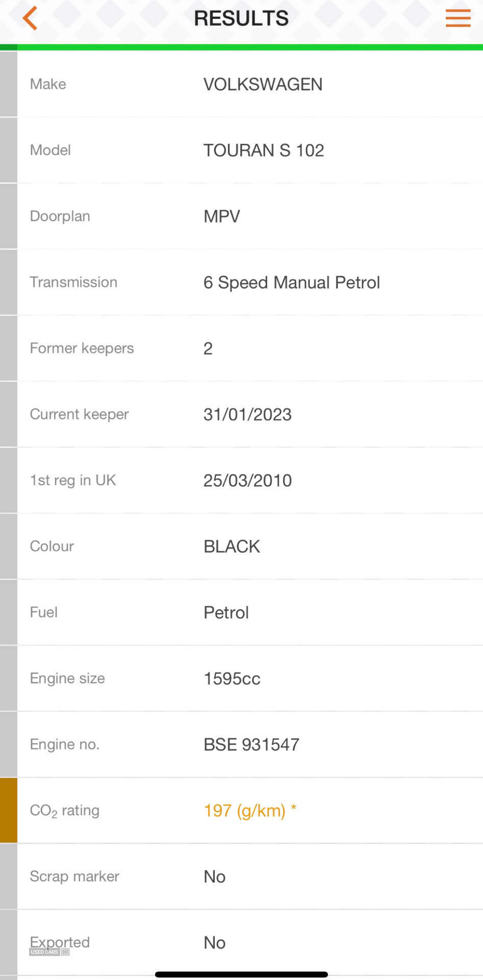483x980 pixels.
Task: Tap the Engine size 1595cc value
Action: (x=232, y=678)
